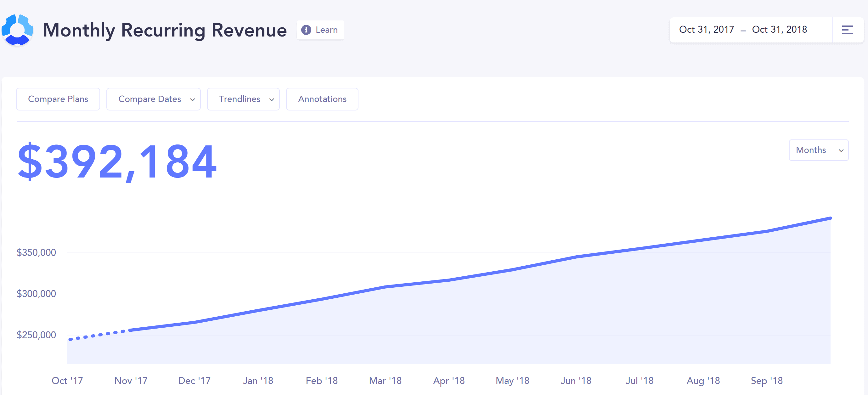Click the $350,000 axis label
Viewport: 868px width, 395px height.
(x=37, y=252)
